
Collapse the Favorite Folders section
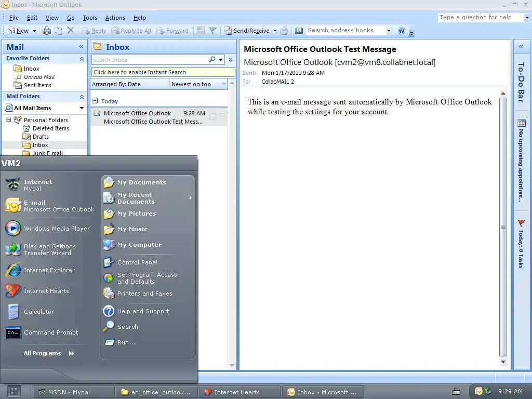point(82,59)
